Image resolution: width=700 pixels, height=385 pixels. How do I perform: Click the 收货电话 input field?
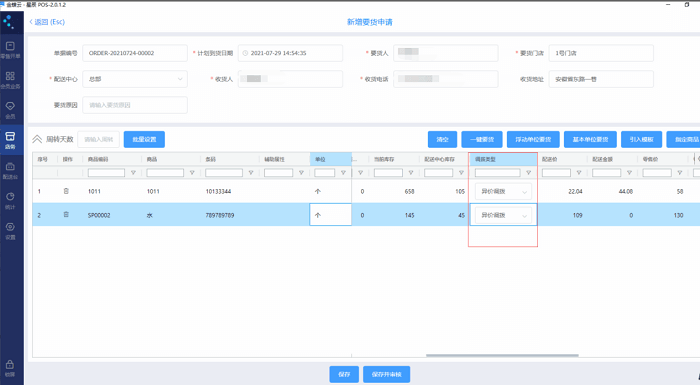446,79
